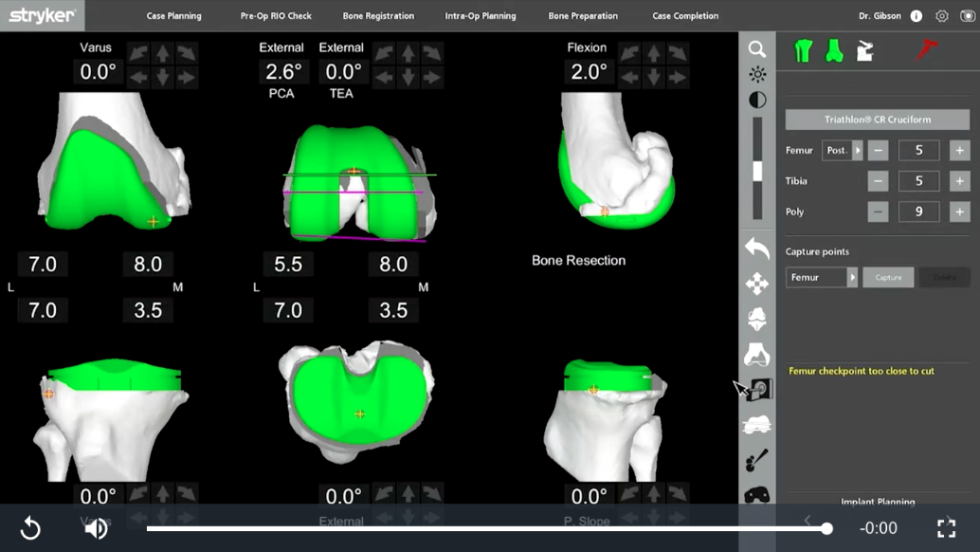The height and width of the screenshot is (552, 980).
Task: Click the Flexion 2.0° value
Action: tap(589, 72)
